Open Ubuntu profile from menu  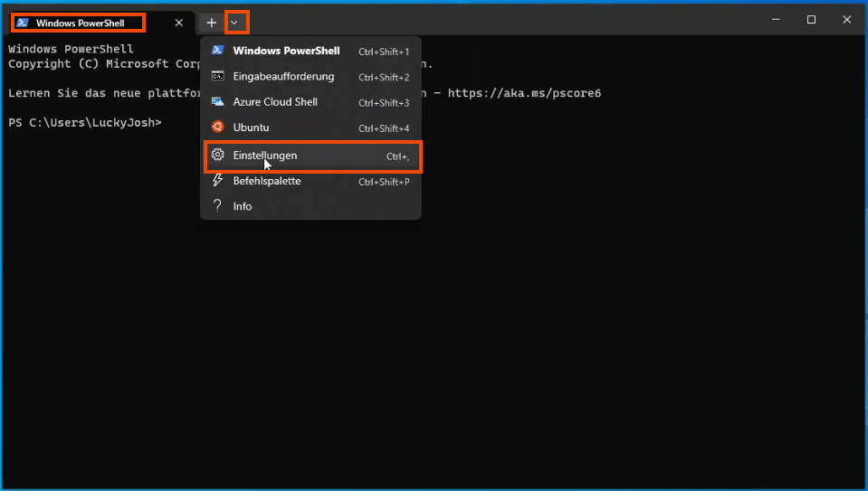pyautogui.click(x=310, y=127)
